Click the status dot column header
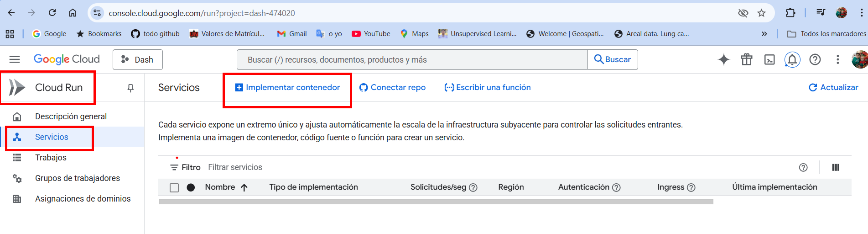This screenshot has height=234, width=868. 191,187
